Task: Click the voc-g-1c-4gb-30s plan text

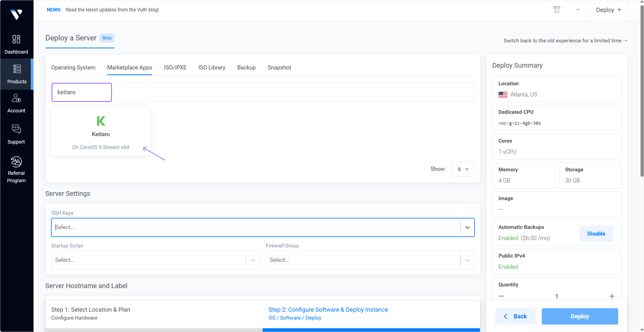Action: pos(519,123)
